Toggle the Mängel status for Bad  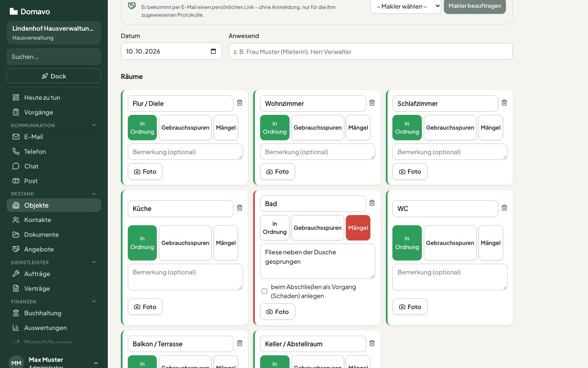(x=358, y=228)
